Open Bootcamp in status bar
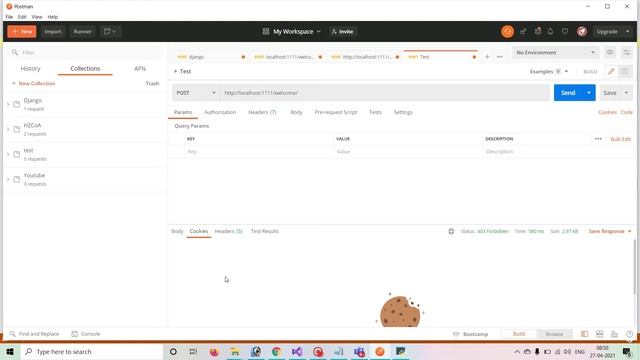Screen dimensions: 640x360 click(470, 334)
